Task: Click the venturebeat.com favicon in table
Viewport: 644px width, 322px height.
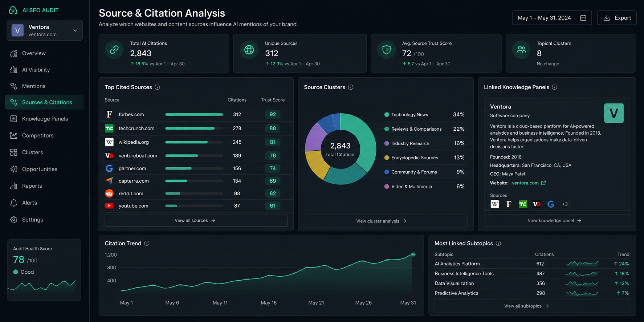Action: 109,155
